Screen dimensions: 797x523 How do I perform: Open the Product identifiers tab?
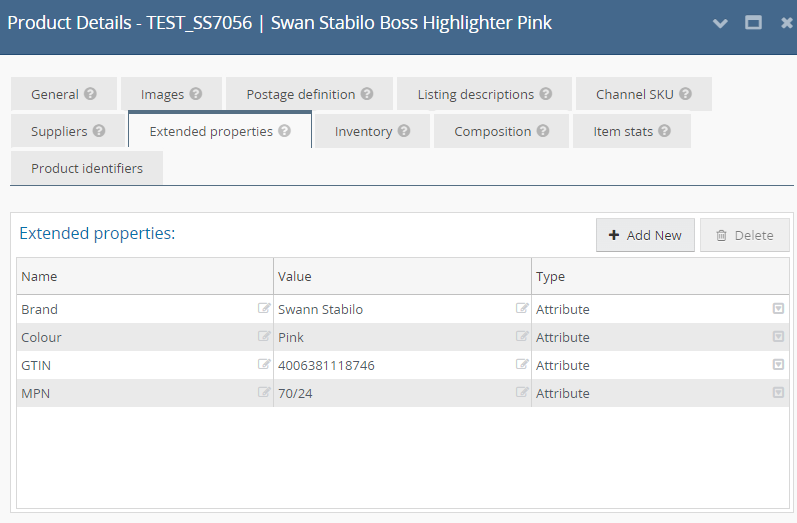(x=87, y=168)
